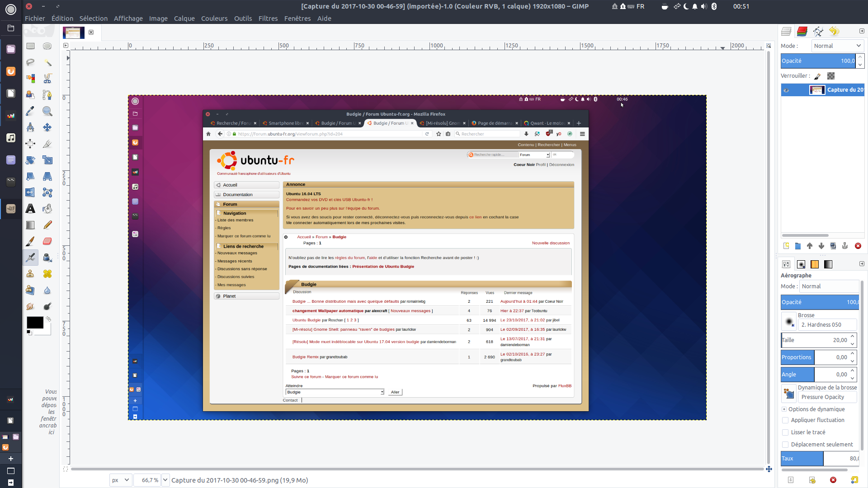
Task: Open the layer Mode dropdown
Action: pos(837,46)
